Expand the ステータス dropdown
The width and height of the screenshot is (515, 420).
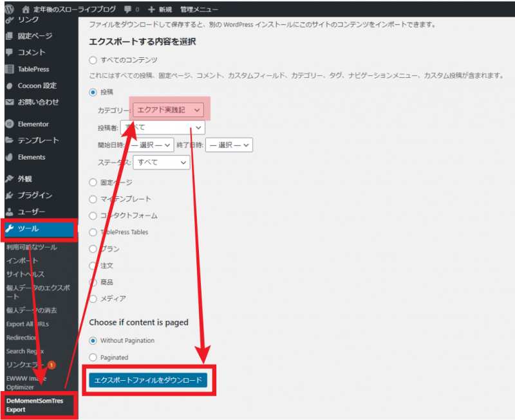point(161,162)
